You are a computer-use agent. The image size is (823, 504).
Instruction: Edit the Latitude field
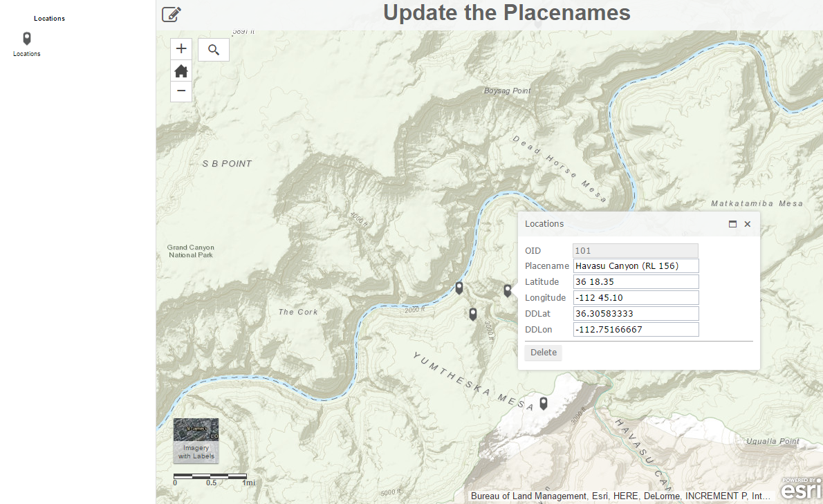tap(636, 281)
